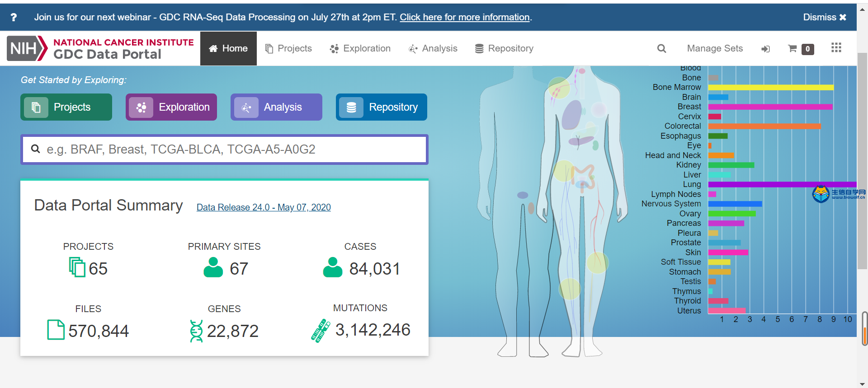Click the cases person icon beside 84,031
Screen dimensions: 868x388
point(333,267)
